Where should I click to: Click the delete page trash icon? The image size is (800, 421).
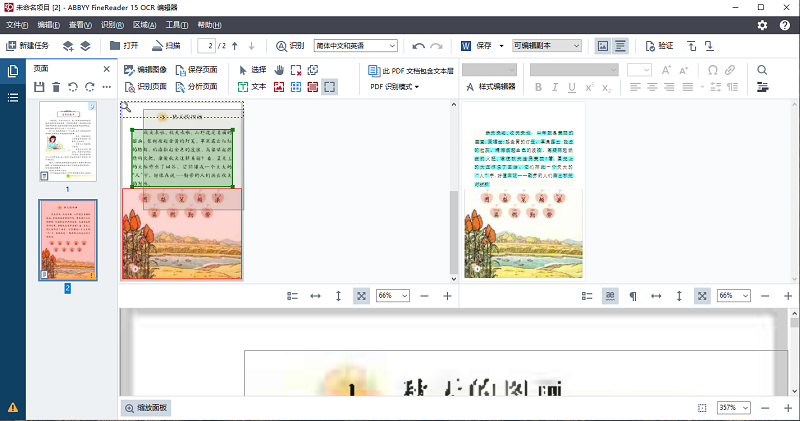click(x=56, y=87)
